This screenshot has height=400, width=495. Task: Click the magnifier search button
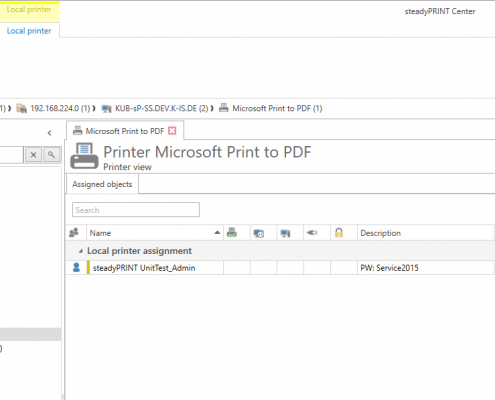pos(51,155)
